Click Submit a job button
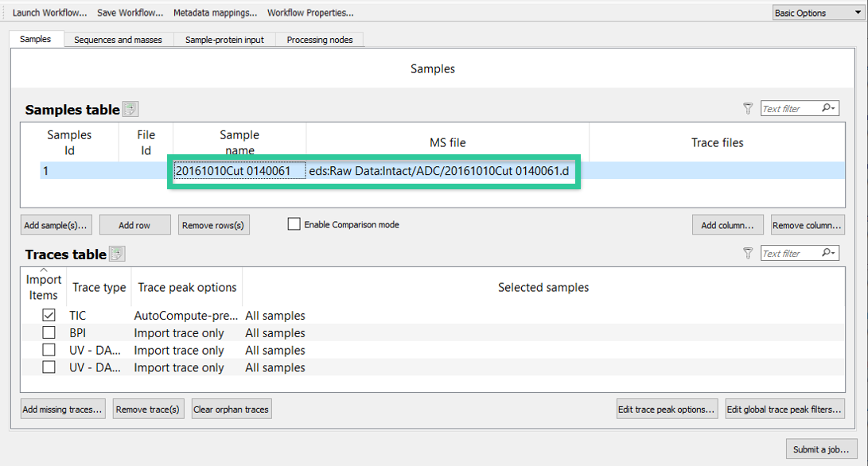 (x=821, y=449)
